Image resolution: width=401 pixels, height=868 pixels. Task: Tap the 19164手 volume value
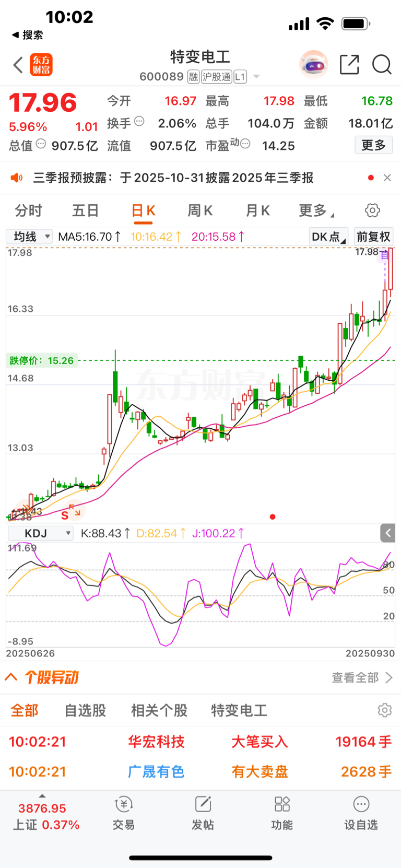point(363,742)
